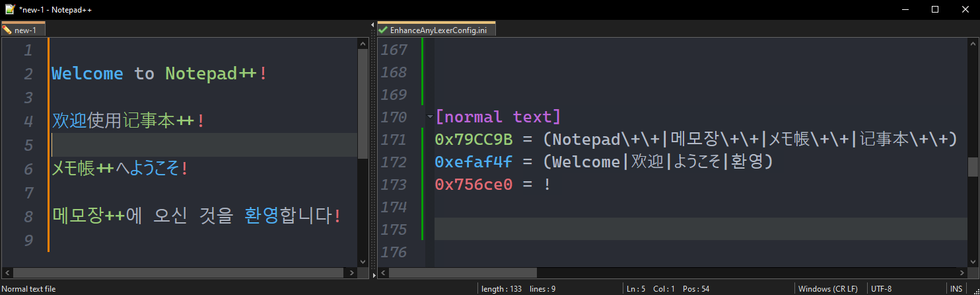Click the Notepad++ app icon in title bar
This screenshot has height=295, width=980.
pos(9,9)
